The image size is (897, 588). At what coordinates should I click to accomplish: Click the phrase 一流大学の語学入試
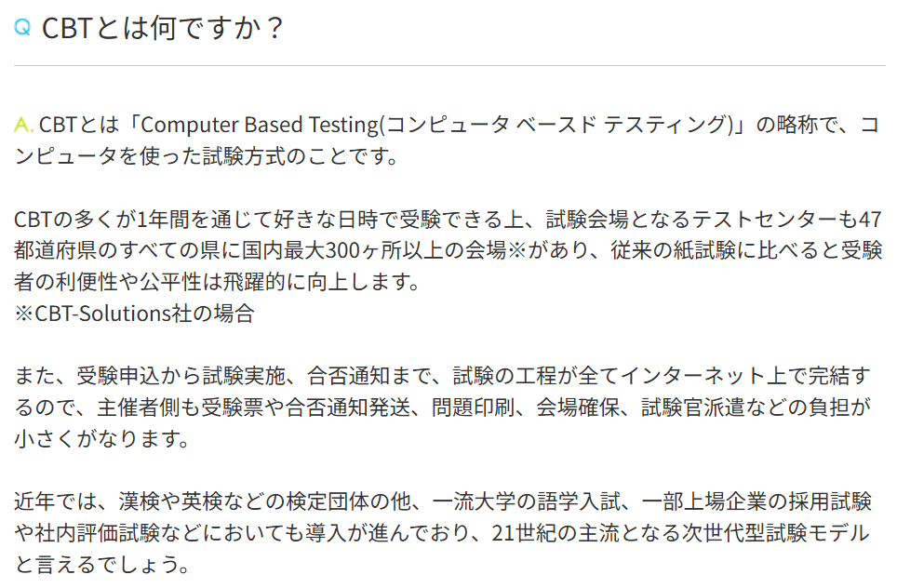coord(526,501)
